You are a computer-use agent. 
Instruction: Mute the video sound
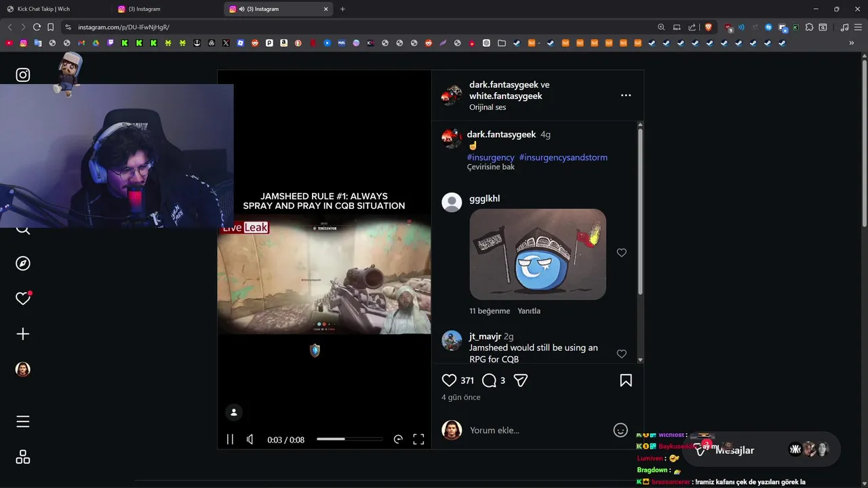tap(250, 439)
